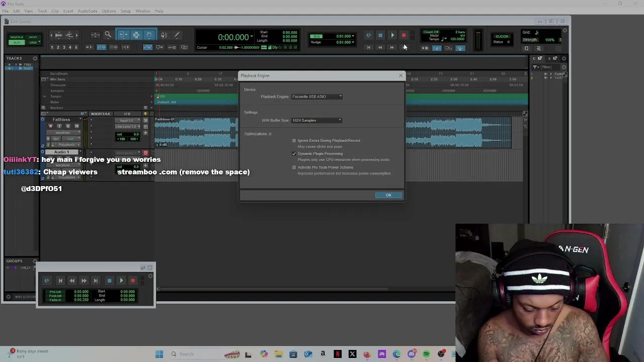Open the Playback Engine device dropdown
The width and height of the screenshot is (644, 362).
pyautogui.click(x=317, y=97)
